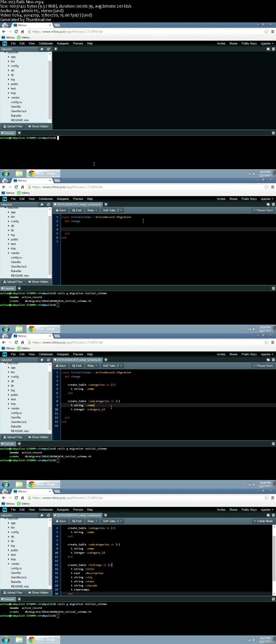Image resolution: width=276 pixels, height=644 pixels.
Task: Open the Edit menu in the 10:24 PM frame
Action: point(22,199)
